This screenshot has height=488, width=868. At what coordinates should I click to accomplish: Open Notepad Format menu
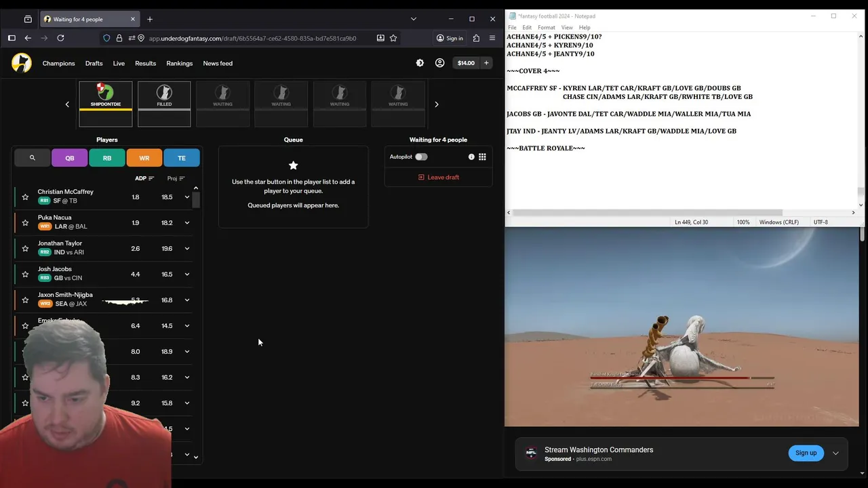[547, 28]
